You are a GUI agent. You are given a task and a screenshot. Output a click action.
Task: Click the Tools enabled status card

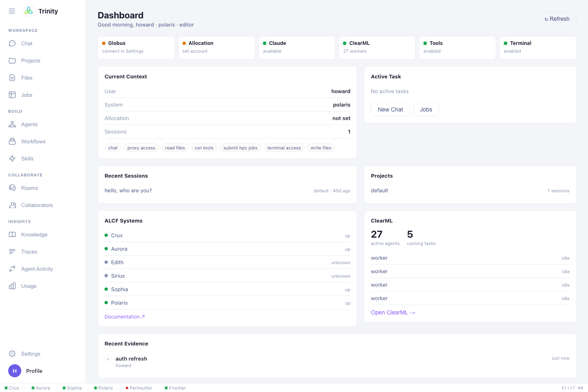(457, 48)
